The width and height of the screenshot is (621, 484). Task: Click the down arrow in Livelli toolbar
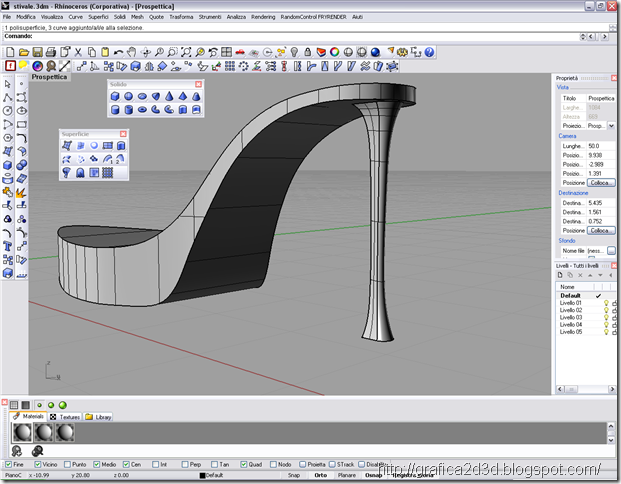[600, 275]
